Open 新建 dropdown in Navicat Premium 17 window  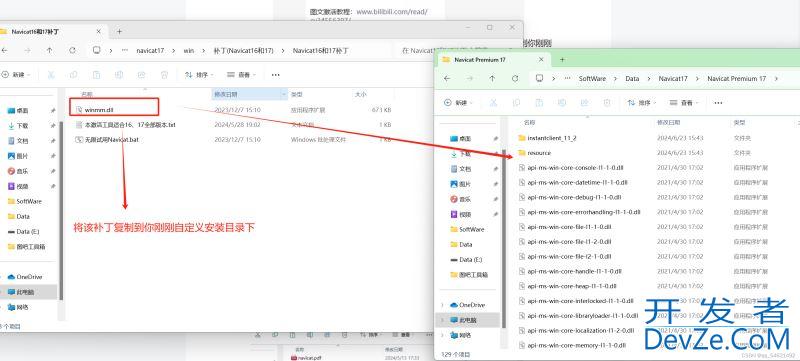click(x=459, y=102)
